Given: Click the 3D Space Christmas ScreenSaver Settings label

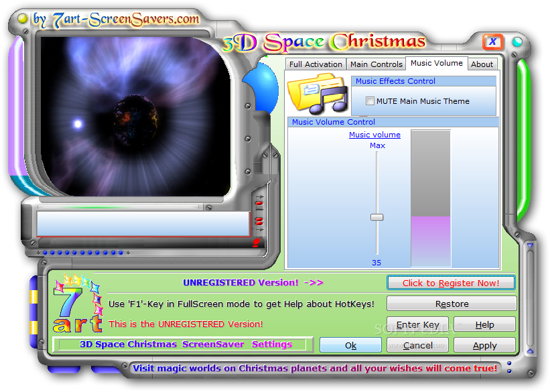Looking at the screenshot, I should pos(186,344).
